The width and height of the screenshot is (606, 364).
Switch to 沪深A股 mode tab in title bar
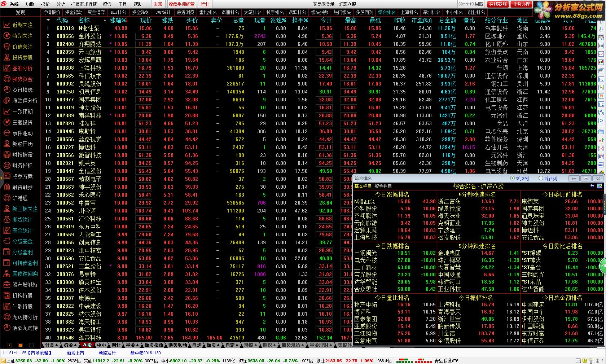point(347,4)
